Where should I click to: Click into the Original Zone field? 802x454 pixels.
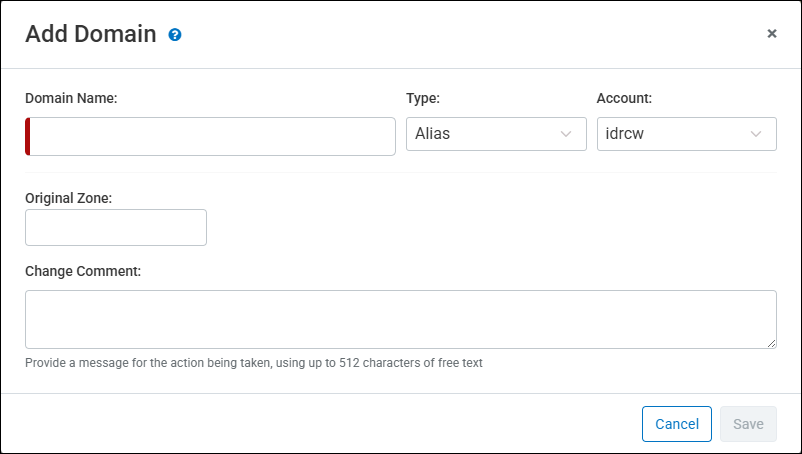tap(115, 228)
